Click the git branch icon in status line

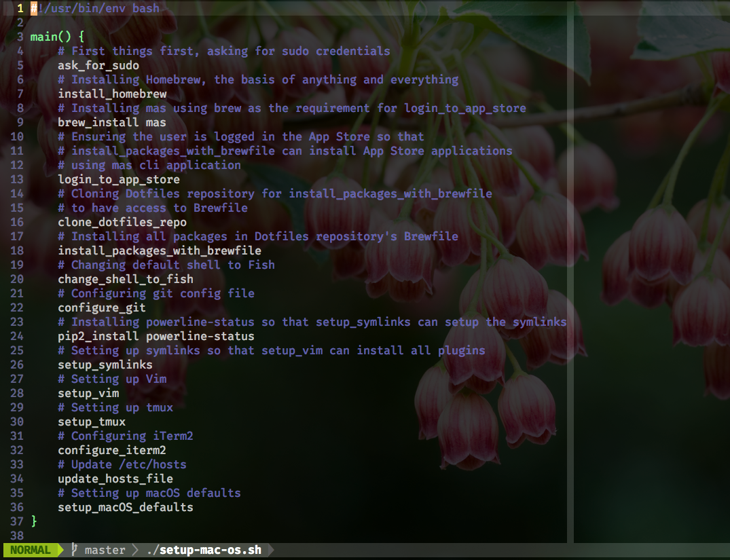[74, 550]
